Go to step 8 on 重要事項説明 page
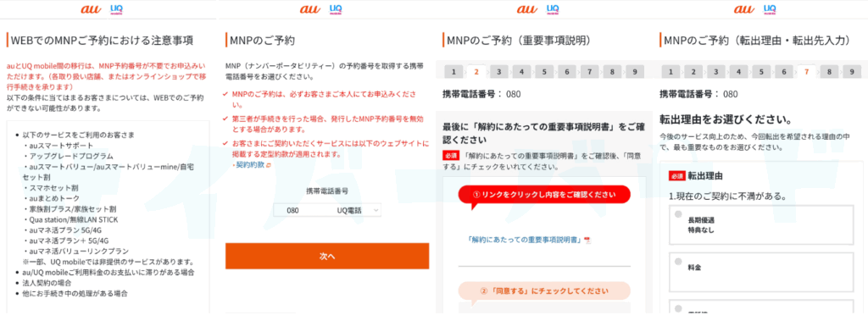The width and height of the screenshot is (868, 315). pyautogui.click(x=612, y=72)
